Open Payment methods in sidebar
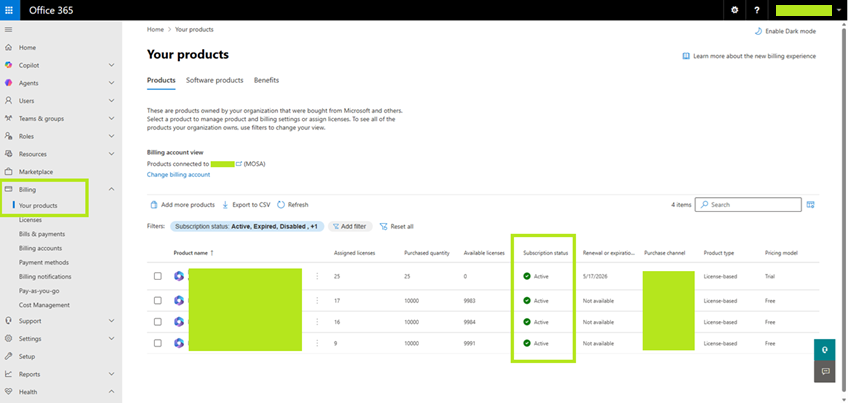Image resolution: width=848 pixels, height=403 pixels. coord(44,262)
